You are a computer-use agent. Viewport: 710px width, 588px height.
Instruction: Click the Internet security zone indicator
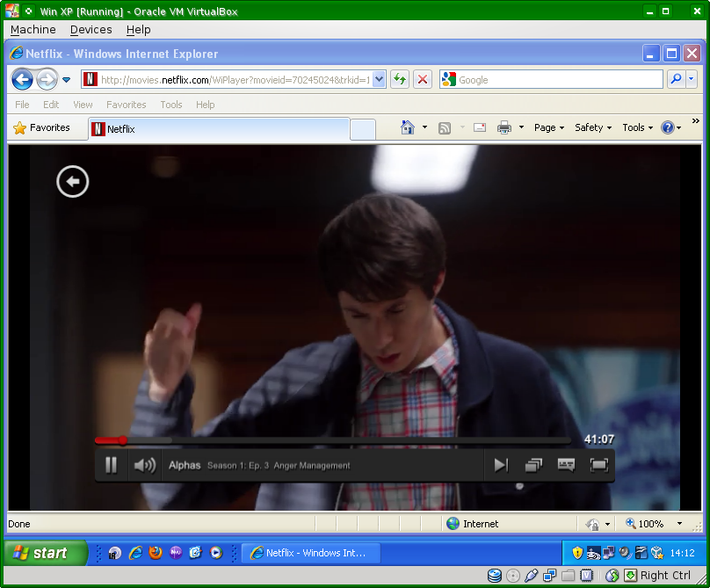[x=472, y=524]
